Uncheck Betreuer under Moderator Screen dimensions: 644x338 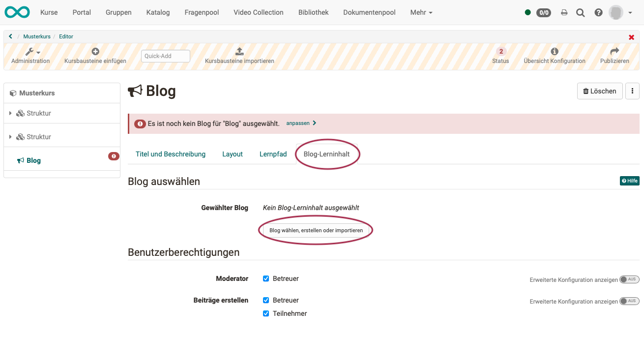coord(266,278)
